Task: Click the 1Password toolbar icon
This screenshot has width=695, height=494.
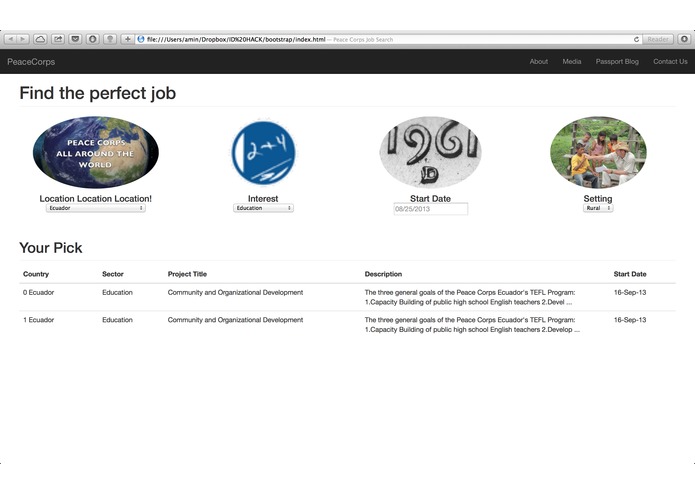Action: pos(93,39)
